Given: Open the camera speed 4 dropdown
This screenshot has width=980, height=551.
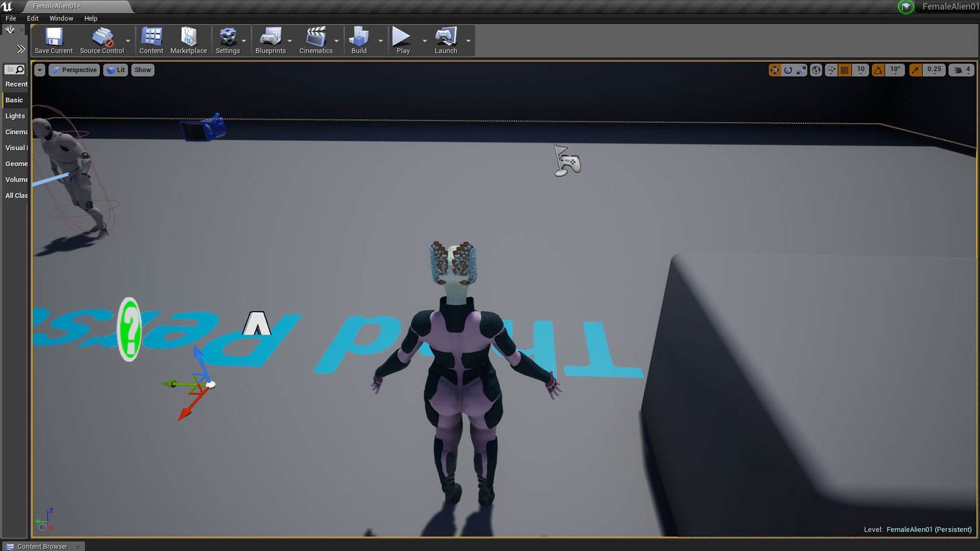Looking at the screenshot, I should point(962,70).
